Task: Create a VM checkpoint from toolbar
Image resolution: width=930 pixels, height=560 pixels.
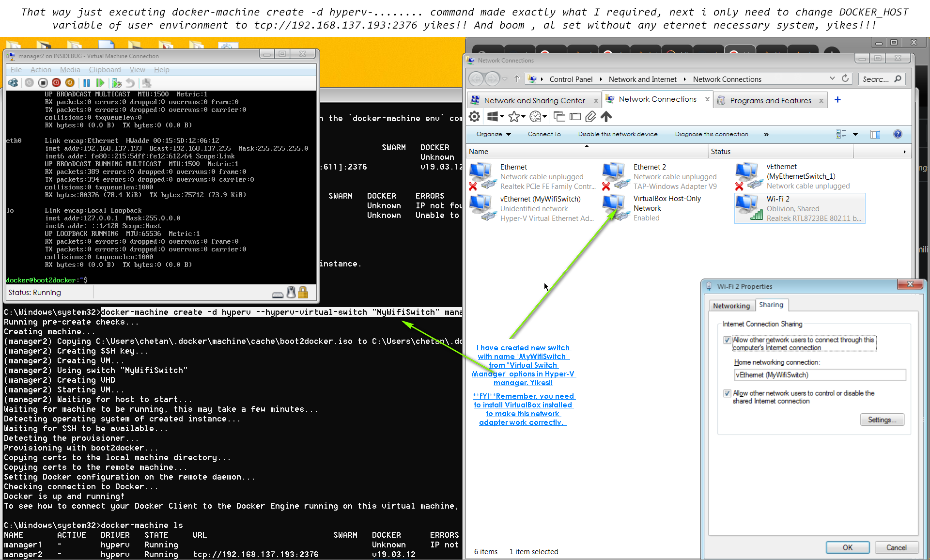Action: tap(116, 83)
